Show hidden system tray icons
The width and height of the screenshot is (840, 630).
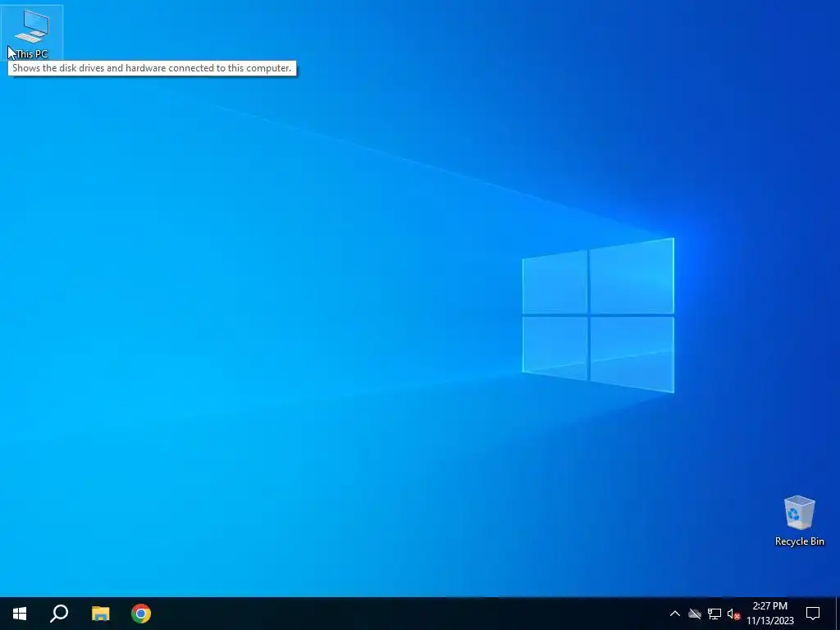click(675, 614)
